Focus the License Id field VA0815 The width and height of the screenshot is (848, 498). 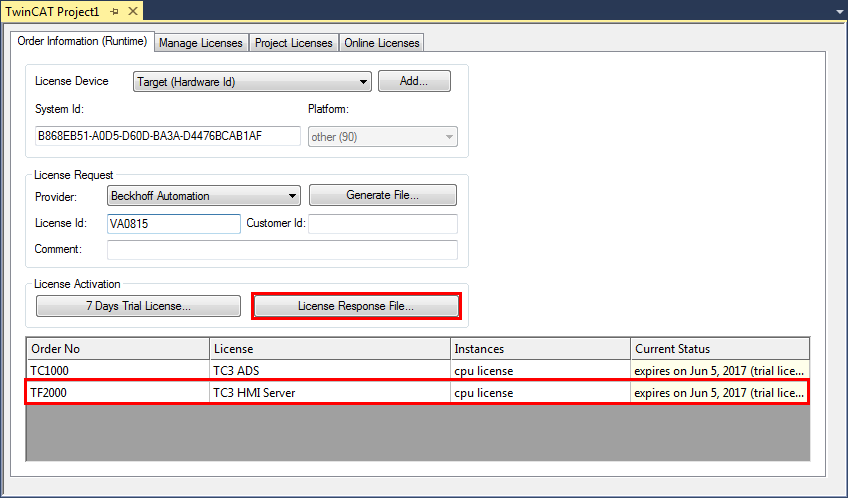174,224
